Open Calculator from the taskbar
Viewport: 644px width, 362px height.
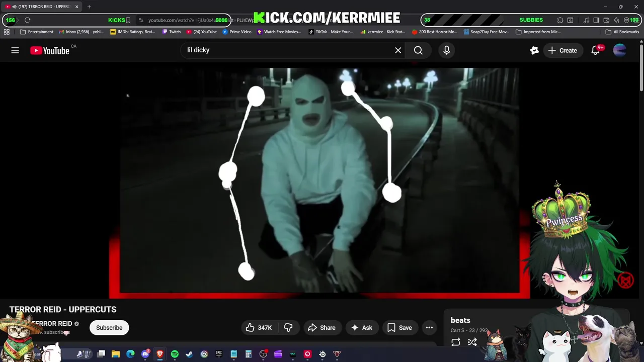248,354
